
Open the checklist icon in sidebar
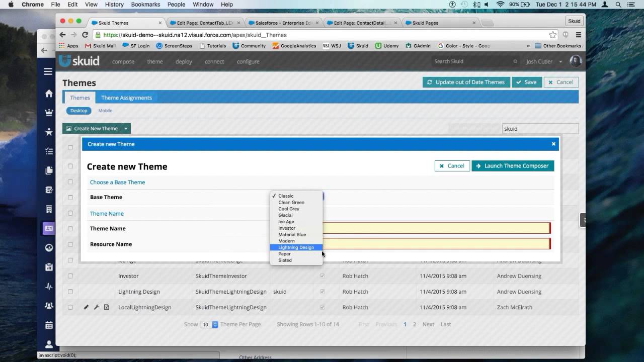point(49,151)
